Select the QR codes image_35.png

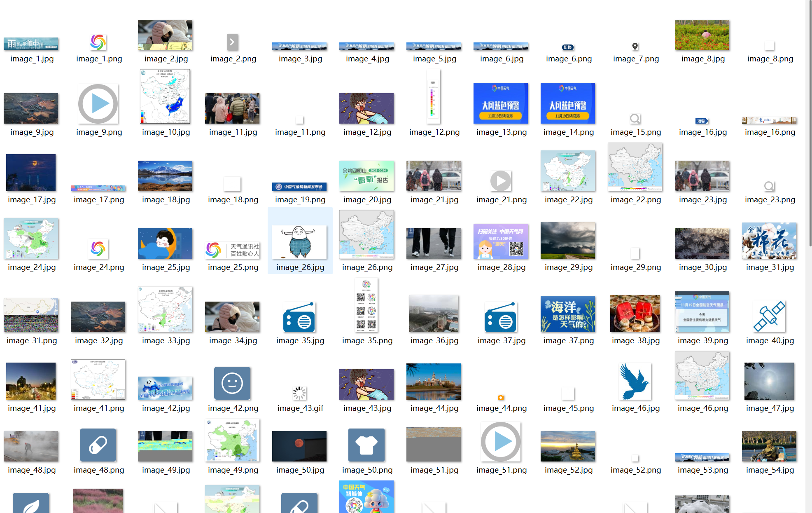pyautogui.click(x=366, y=305)
